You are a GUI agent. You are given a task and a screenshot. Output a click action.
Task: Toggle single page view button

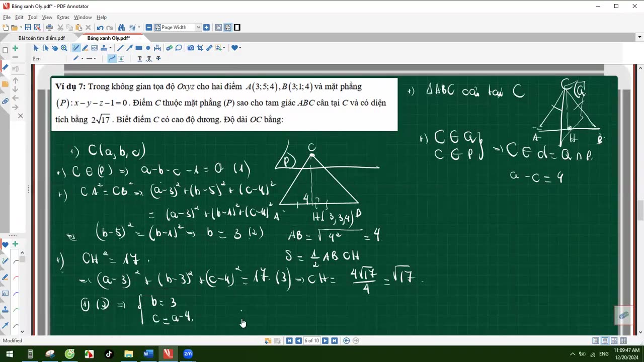(x=218, y=27)
